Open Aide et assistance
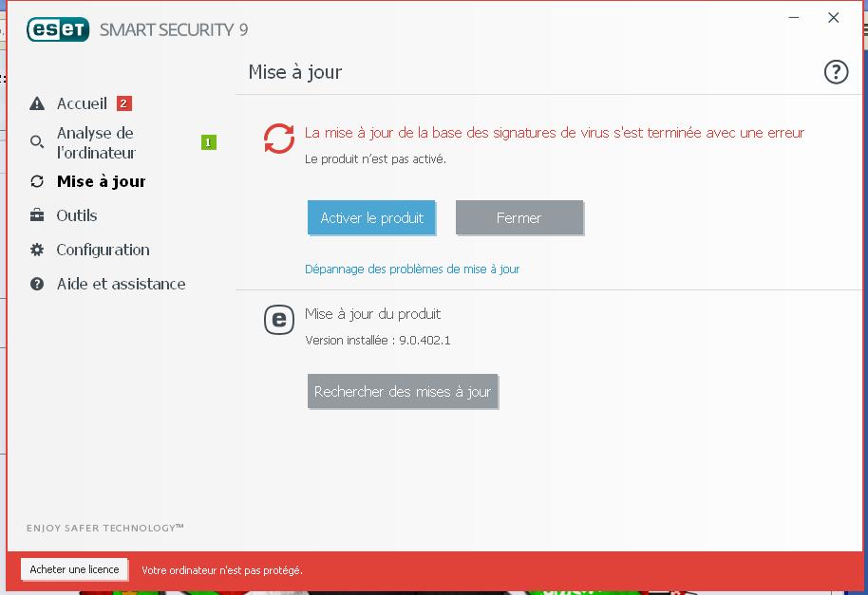868x595 pixels. 122,285
